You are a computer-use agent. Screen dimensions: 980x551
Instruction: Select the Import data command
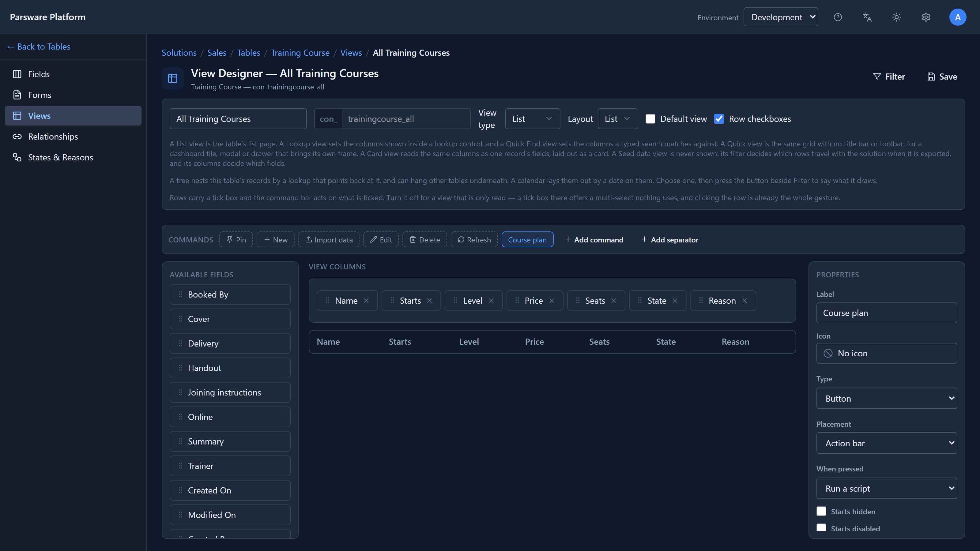329,240
